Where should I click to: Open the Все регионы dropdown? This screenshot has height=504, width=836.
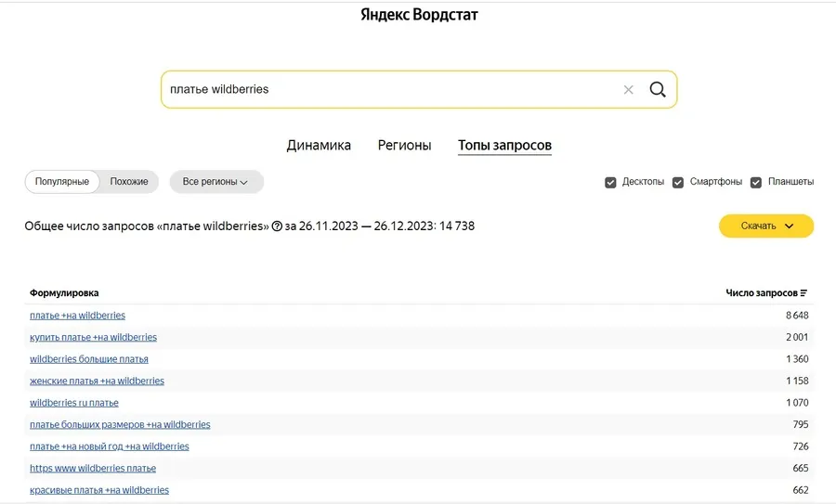pyautogui.click(x=216, y=182)
